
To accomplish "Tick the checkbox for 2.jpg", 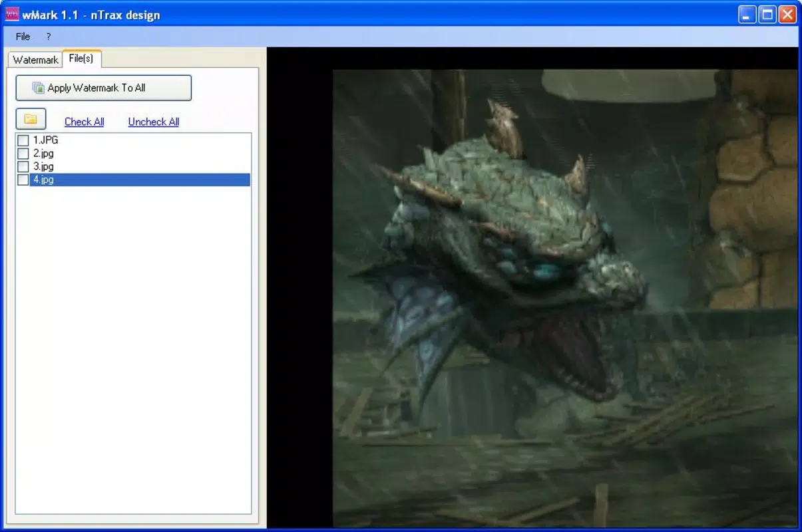I will click(x=23, y=154).
